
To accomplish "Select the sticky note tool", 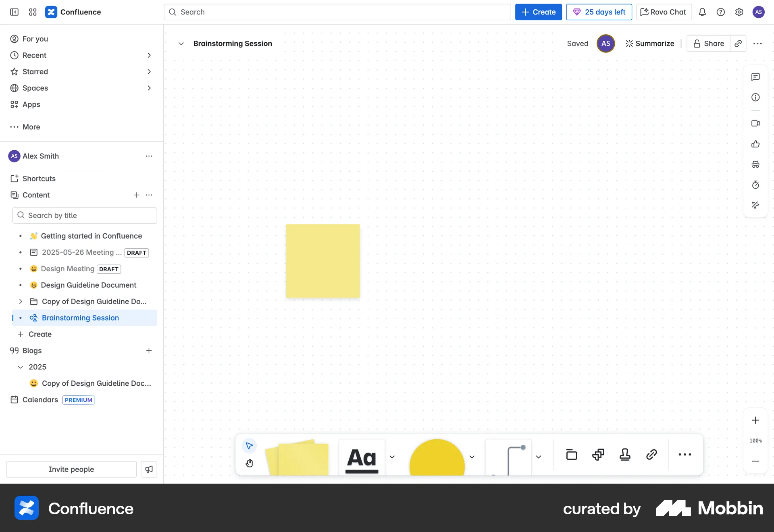I will point(298,457).
